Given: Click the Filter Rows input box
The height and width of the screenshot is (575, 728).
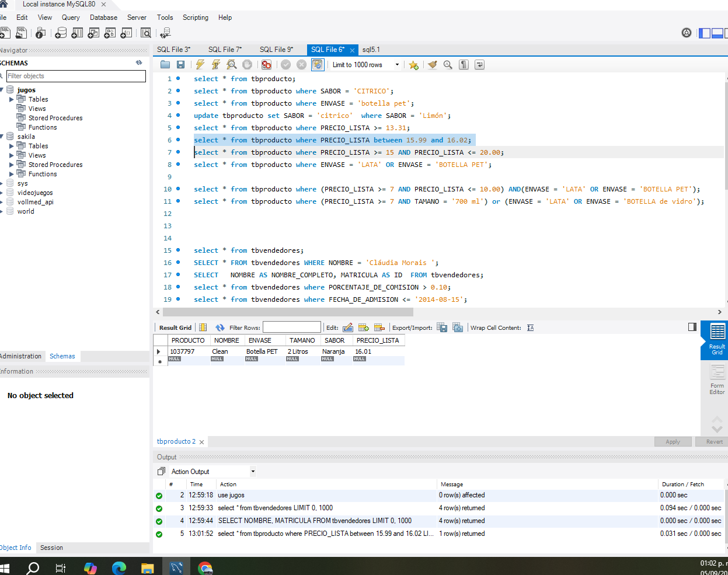Looking at the screenshot, I should 292,327.
